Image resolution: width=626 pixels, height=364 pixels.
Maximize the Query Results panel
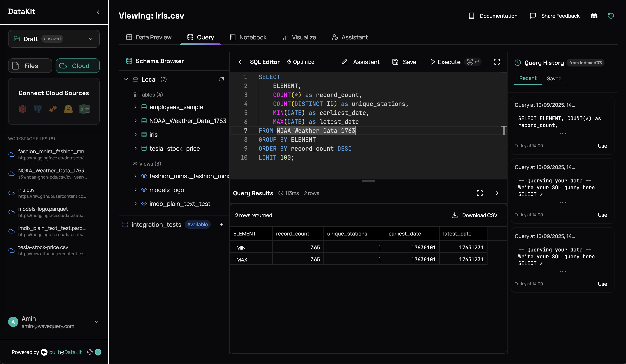(x=480, y=193)
